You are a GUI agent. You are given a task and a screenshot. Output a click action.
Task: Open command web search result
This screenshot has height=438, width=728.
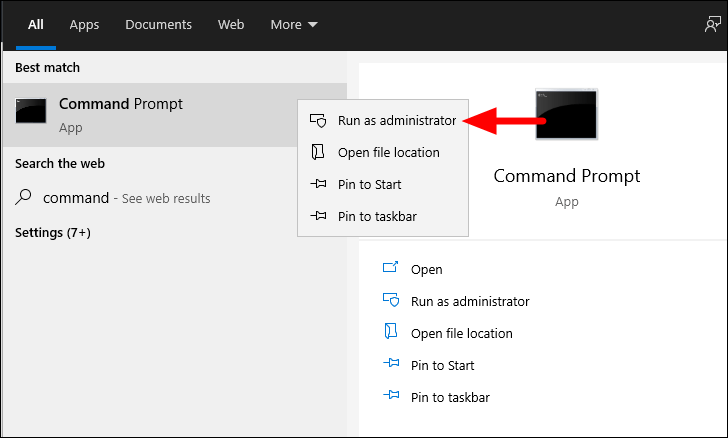[x=175, y=198]
